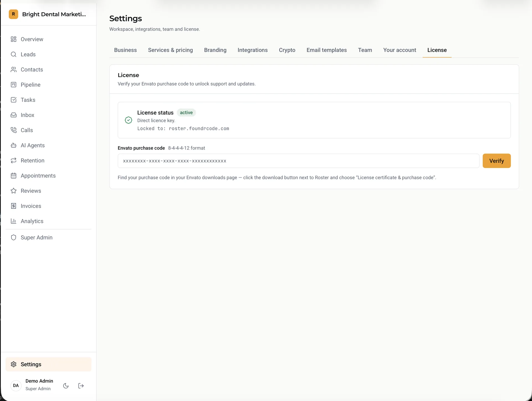Open the Overview grid icon
Screen dimensions: 532x401
tap(13, 39)
